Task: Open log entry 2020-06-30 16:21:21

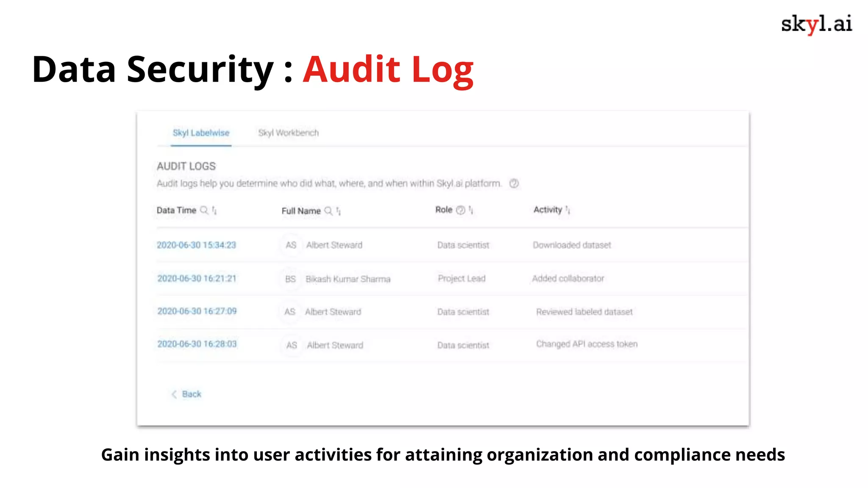Action: point(197,278)
